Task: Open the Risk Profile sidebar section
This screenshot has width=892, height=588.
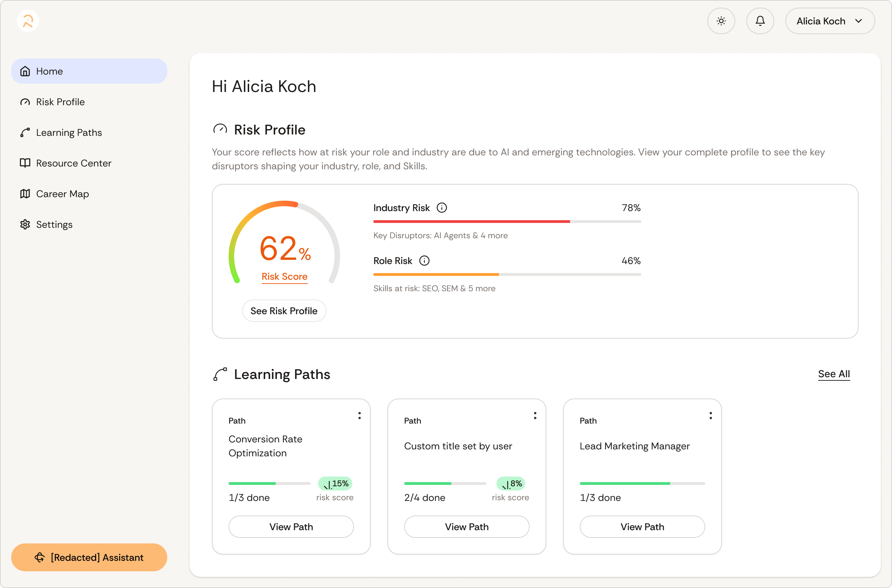Action: (60, 102)
